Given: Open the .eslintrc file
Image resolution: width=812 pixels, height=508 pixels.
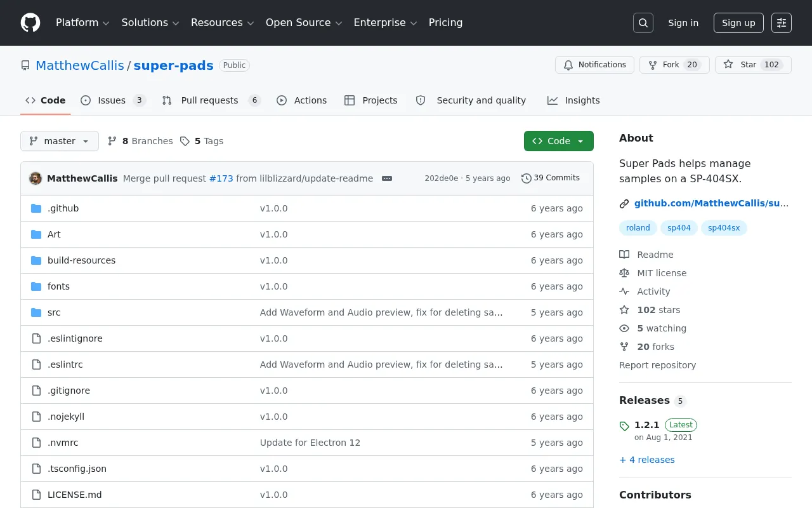Looking at the screenshot, I should pyautogui.click(x=65, y=364).
